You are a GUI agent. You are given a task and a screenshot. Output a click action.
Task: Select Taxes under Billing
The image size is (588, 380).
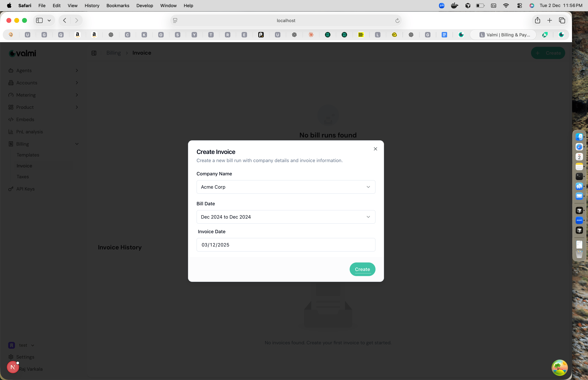[x=23, y=177]
